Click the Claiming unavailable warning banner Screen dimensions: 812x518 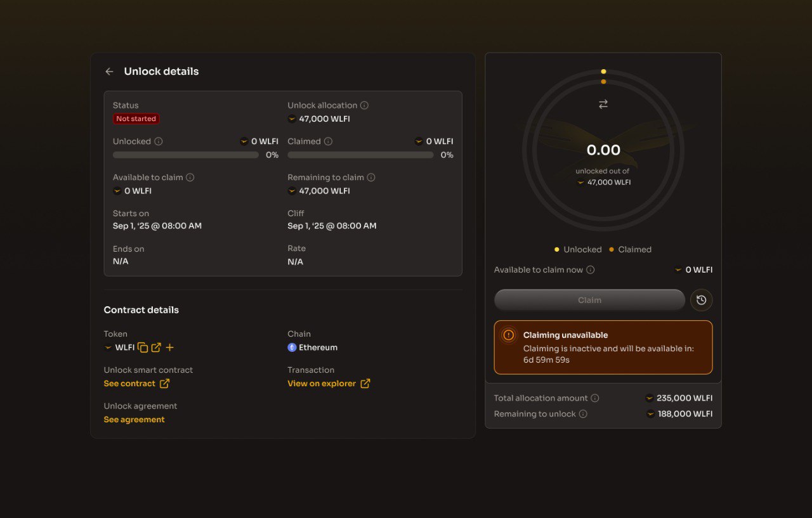tap(603, 347)
